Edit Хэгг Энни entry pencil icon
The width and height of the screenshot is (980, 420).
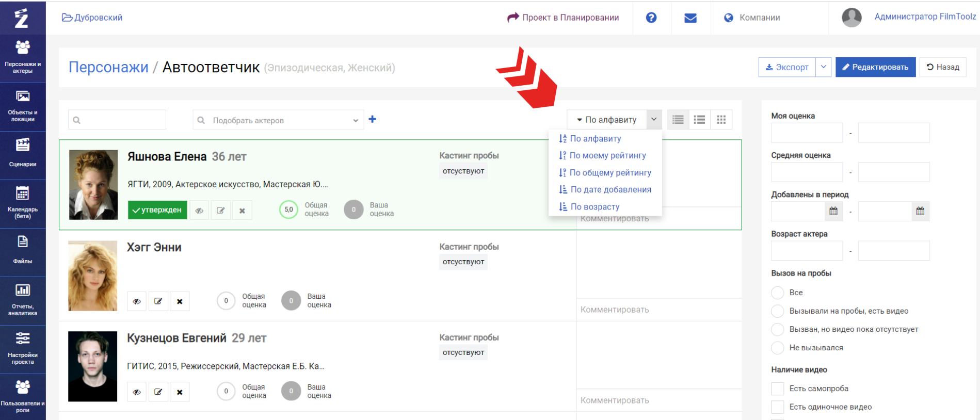(158, 301)
